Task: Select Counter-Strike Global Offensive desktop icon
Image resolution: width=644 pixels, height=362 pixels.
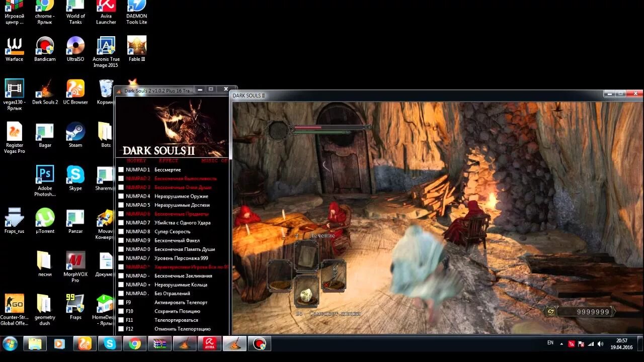Action: (x=14, y=310)
